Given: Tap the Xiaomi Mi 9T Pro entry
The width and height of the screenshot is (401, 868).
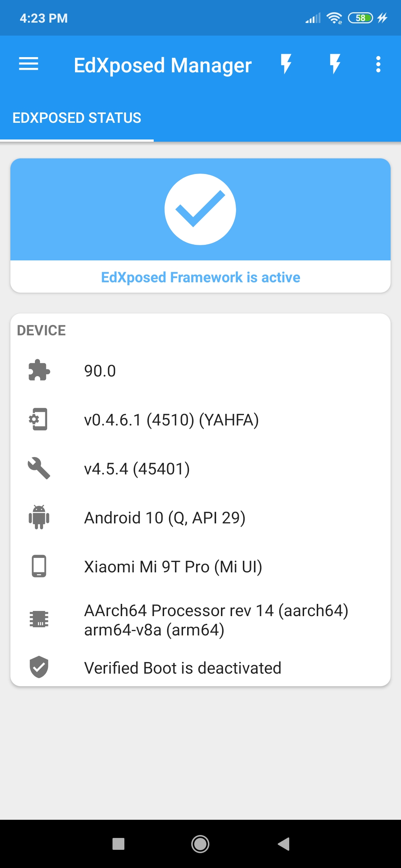Looking at the screenshot, I should click(173, 567).
